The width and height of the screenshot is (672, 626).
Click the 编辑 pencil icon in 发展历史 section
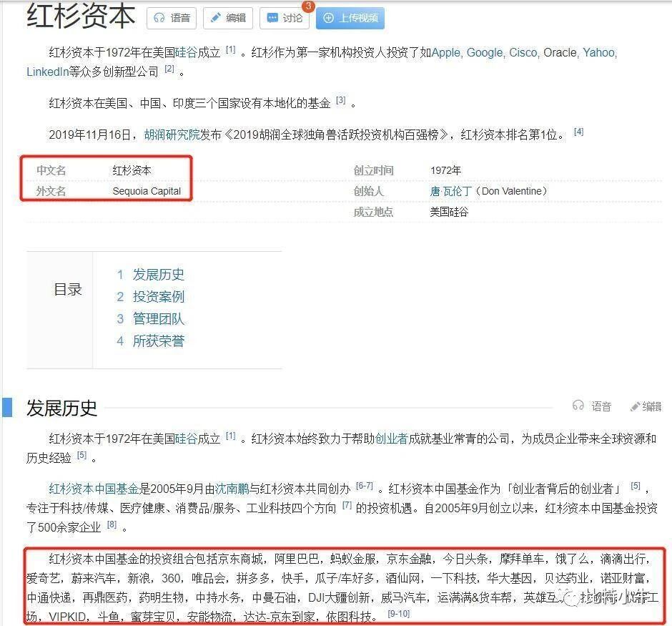tap(636, 406)
